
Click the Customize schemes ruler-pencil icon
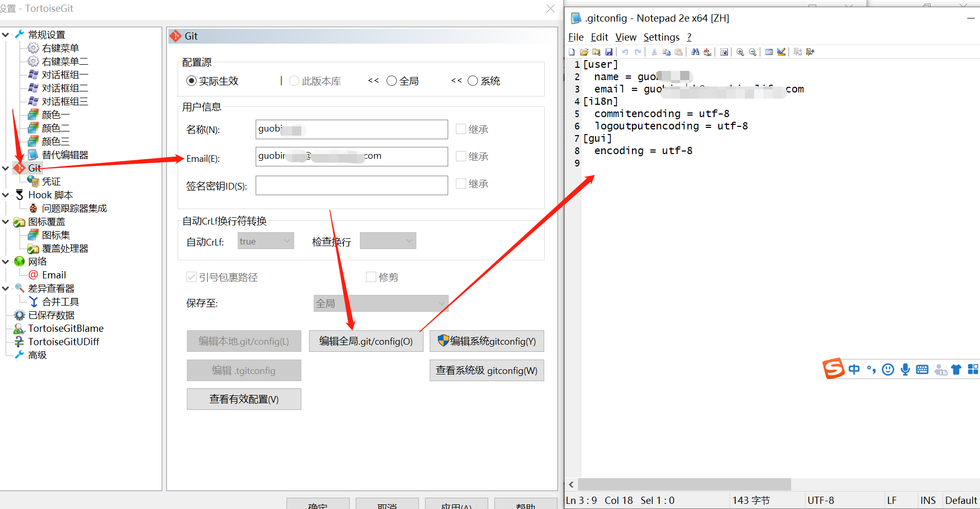781,52
